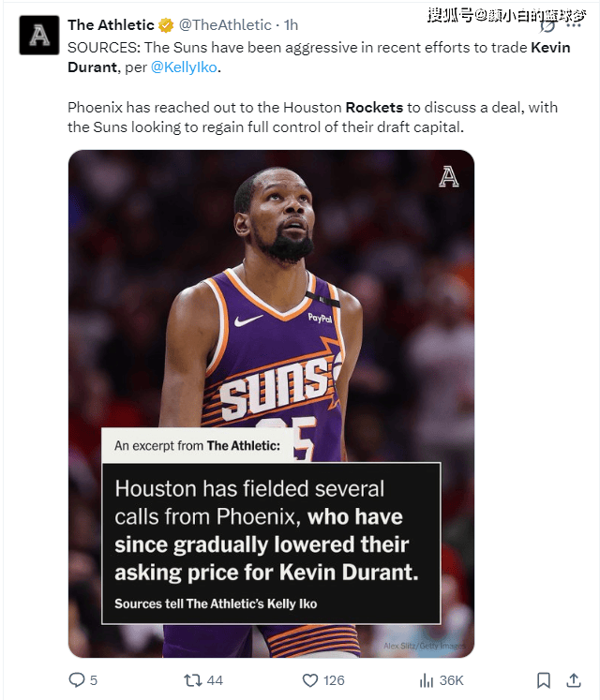
Task: Click the Grok icon at top right
Action: (x=545, y=25)
